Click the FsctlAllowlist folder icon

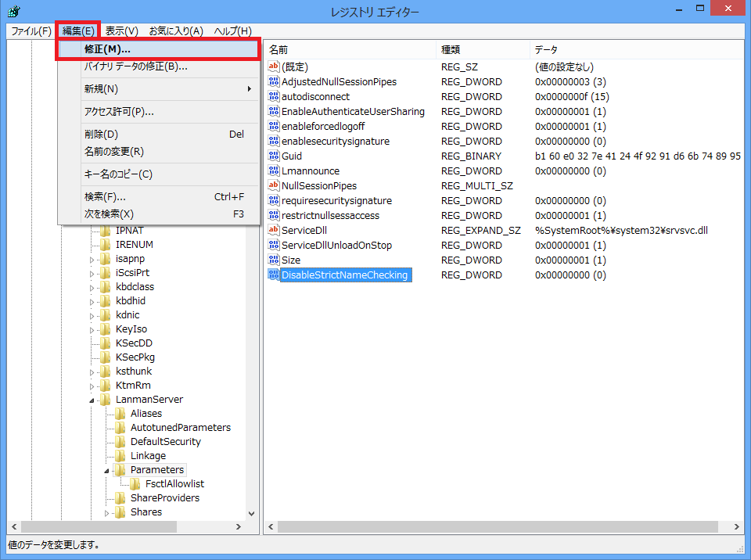pos(135,484)
